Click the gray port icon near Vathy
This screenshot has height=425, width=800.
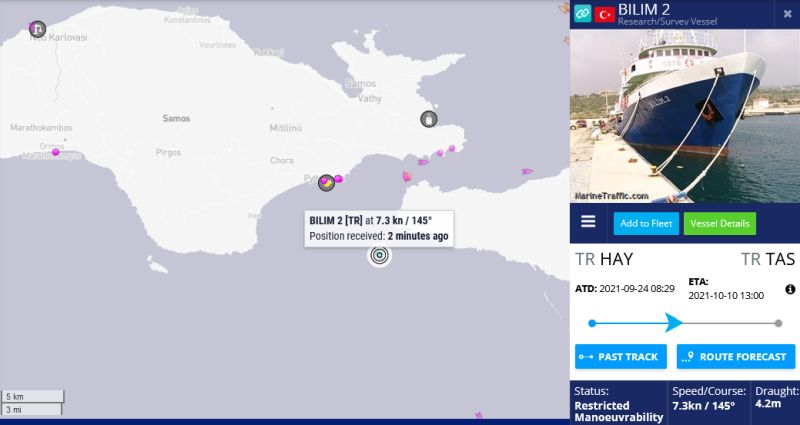[429, 119]
